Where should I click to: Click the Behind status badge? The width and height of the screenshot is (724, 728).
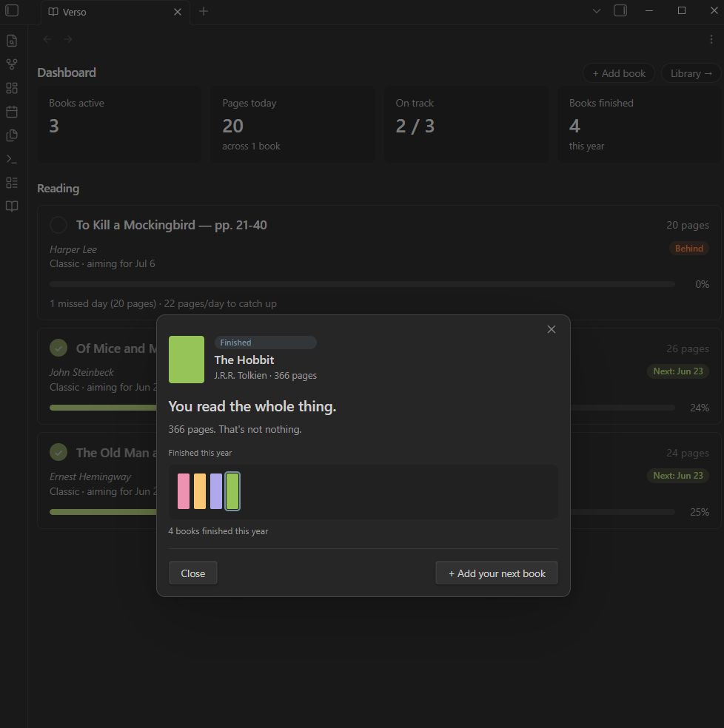[x=688, y=249]
